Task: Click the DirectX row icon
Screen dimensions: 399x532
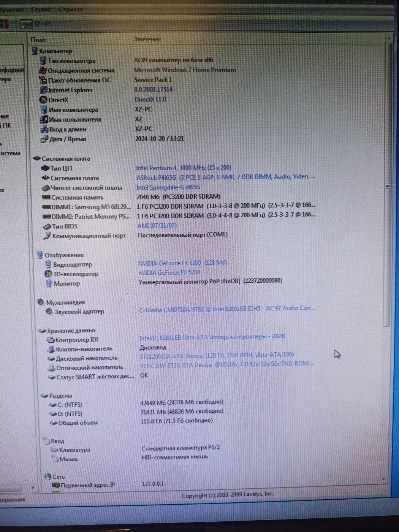Action: pos(44,100)
